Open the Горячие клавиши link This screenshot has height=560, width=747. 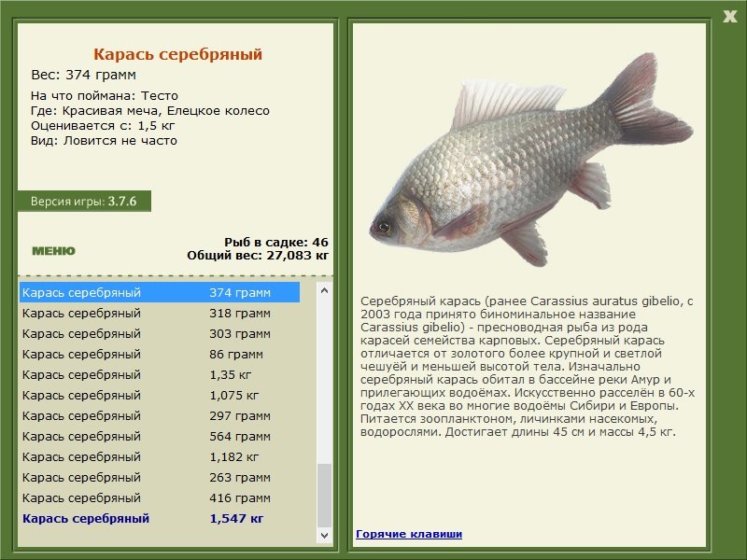point(408,534)
